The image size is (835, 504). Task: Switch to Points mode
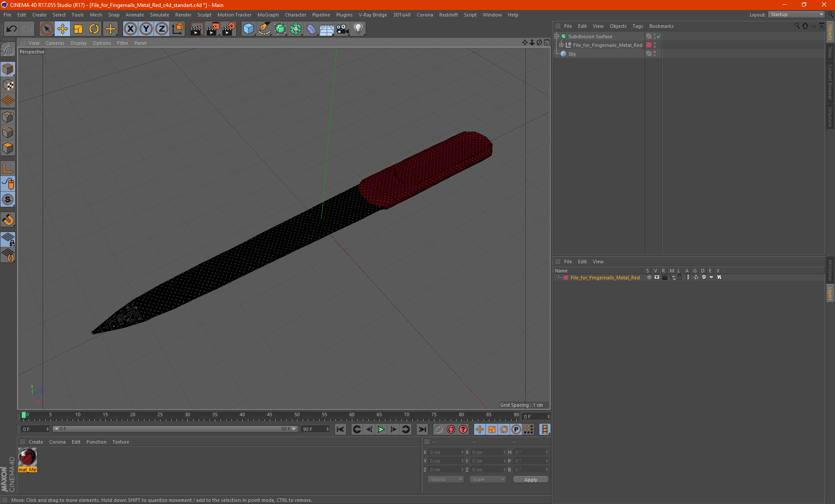[8, 117]
